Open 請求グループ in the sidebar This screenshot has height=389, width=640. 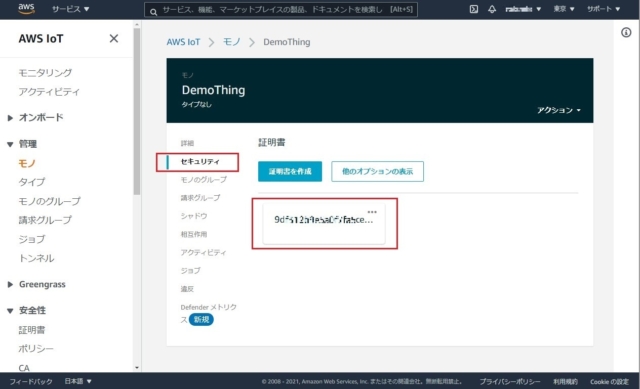45,220
